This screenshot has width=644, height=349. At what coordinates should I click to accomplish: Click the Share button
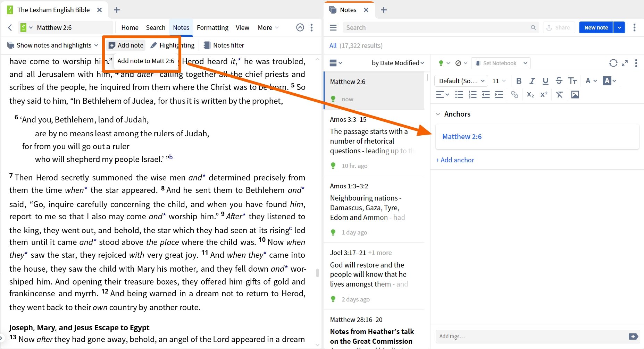558,27
